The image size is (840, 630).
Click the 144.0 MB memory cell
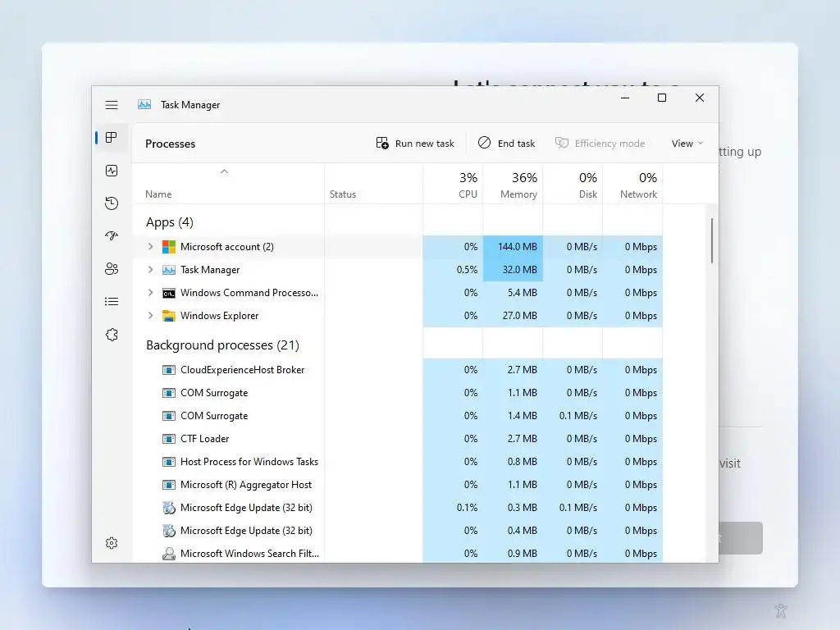(x=513, y=246)
